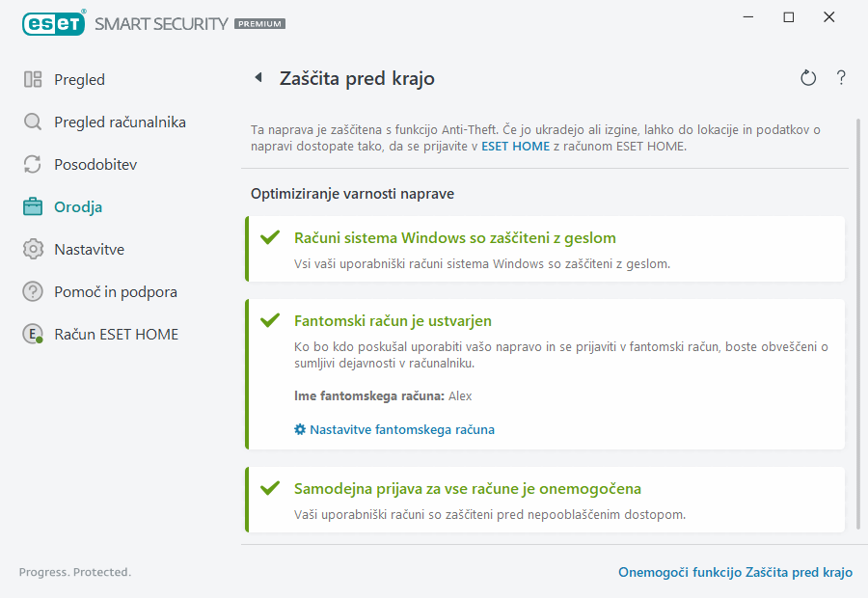
Task: Go back with the left chevron arrow
Action: (258, 78)
